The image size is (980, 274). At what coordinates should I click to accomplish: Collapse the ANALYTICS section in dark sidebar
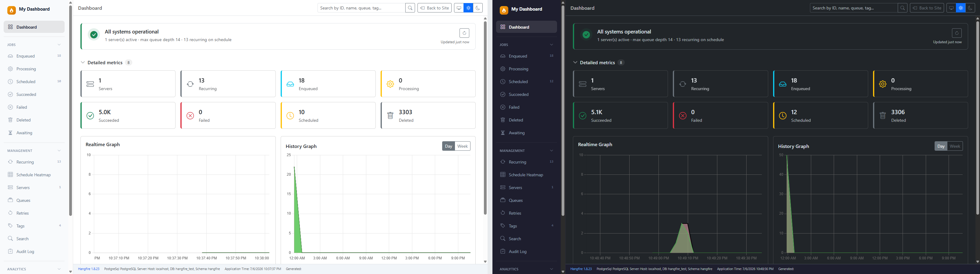point(551,269)
